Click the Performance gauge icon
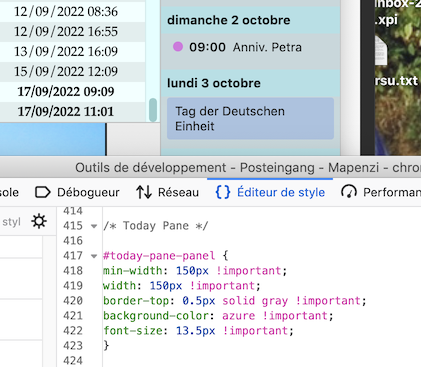421x367 pixels. coord(349,192)
